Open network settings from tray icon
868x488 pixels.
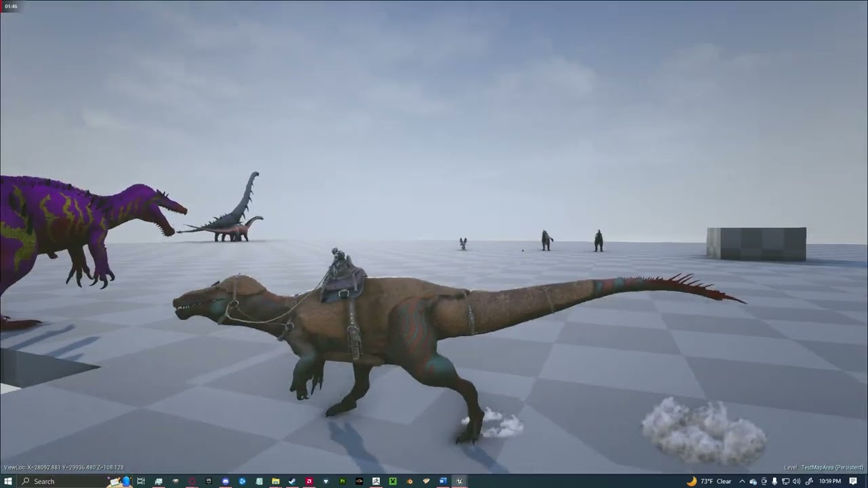785,481
